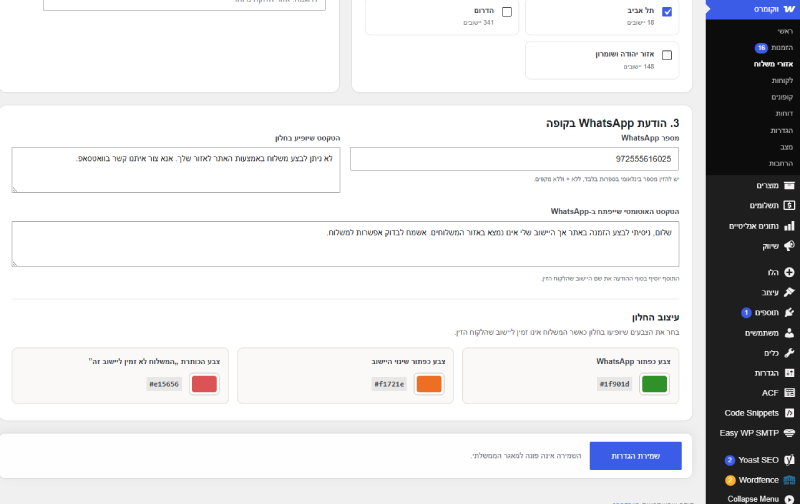800x504 pixels.
Task: Uncheck the תל אביב zone checkbox
Action: tap(666, 12)
